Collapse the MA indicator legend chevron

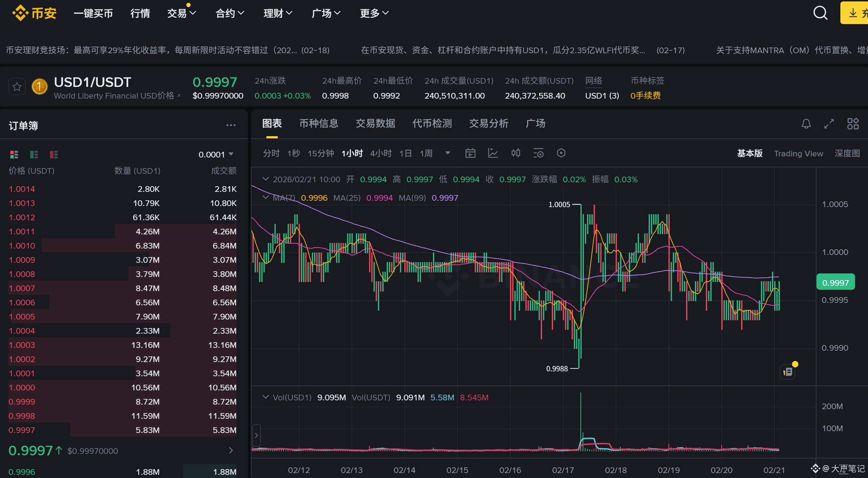pyautogui.click(x=265, y=198)
